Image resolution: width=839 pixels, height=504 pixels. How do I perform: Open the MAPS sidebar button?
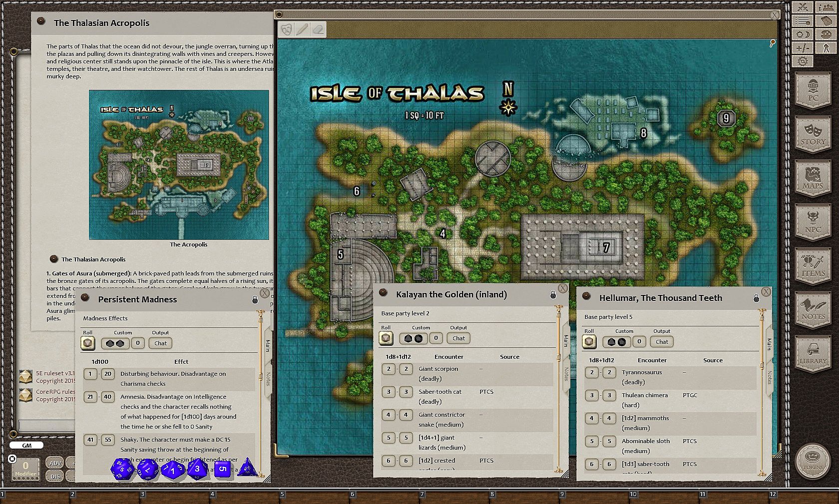pyautogui.click(x=813, y=178)
